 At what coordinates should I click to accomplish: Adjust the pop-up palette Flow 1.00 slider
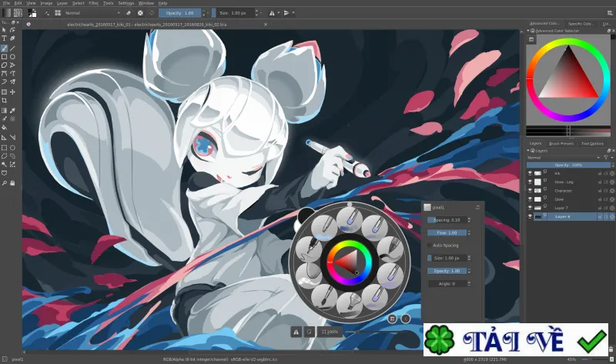pos(447,233)
